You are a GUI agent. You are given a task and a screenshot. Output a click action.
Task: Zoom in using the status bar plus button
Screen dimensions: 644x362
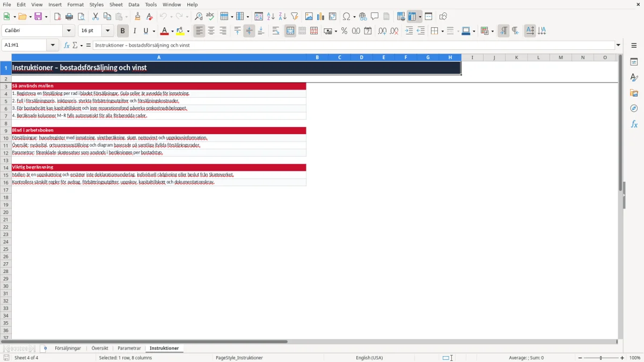[x=623, y=358]
